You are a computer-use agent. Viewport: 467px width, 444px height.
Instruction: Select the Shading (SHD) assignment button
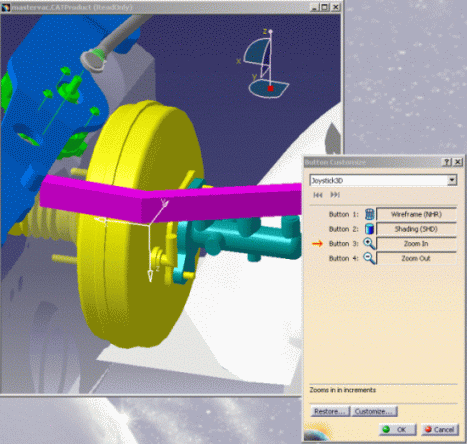[x=416, y=229]
